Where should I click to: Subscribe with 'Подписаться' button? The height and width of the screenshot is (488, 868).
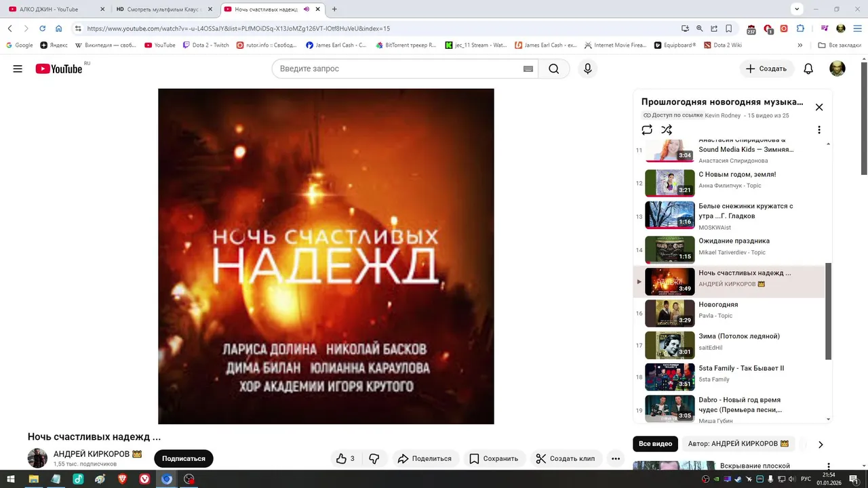tap(184, 459)
